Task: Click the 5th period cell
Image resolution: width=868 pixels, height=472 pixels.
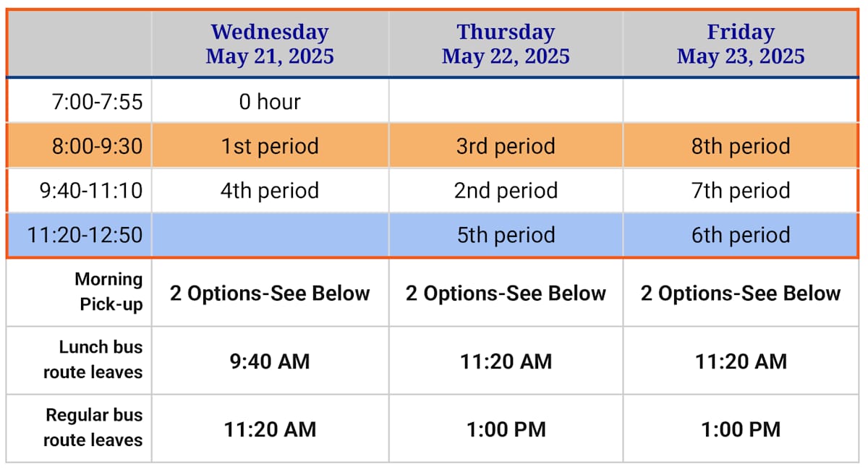Action: pyautogui.click(x=506, y=236)
